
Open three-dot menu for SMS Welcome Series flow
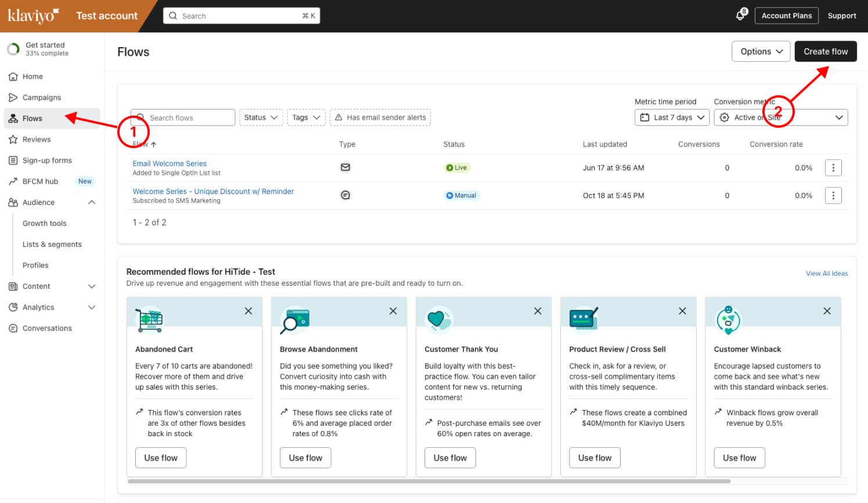point(833,196)
